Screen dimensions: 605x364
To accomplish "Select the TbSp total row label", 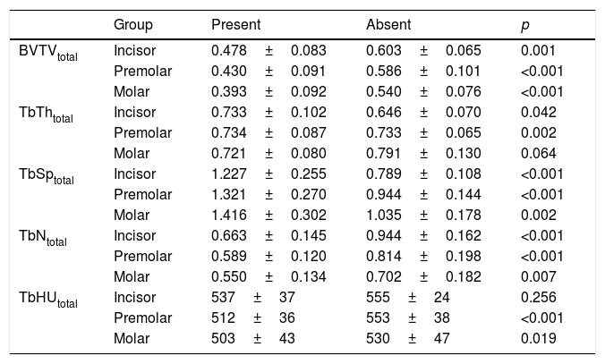I will tap(48, 175).
